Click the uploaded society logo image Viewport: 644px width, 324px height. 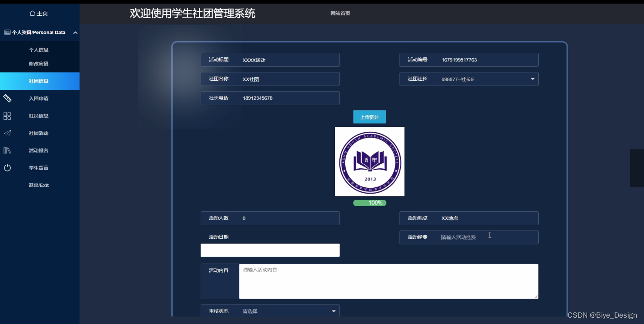pos(370,162)
